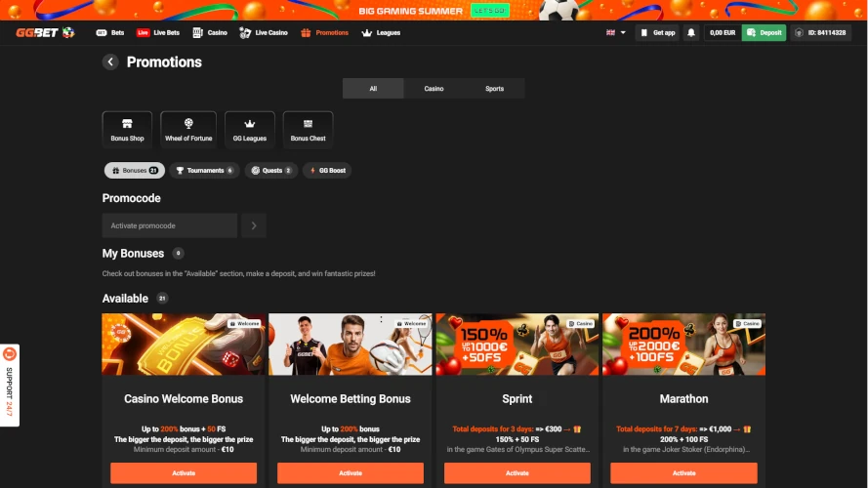Focus the Activate promocode field
This screenshot has width=868, height=488.
tap(169, 225)
